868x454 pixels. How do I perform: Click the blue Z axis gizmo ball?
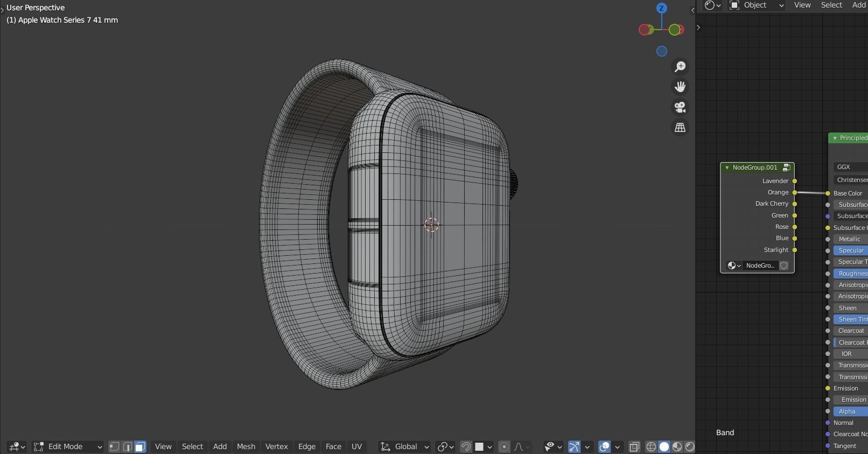click(662, 8)
